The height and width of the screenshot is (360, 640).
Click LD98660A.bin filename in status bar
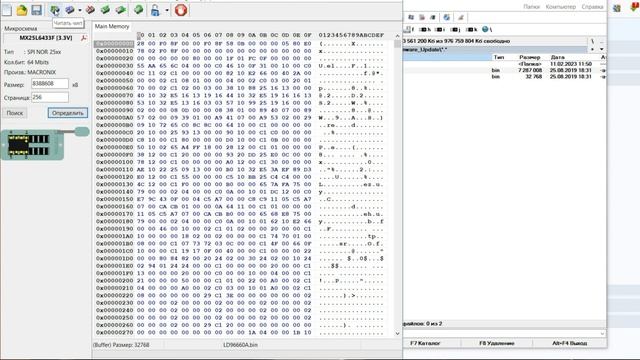click(x=240, y=345)
